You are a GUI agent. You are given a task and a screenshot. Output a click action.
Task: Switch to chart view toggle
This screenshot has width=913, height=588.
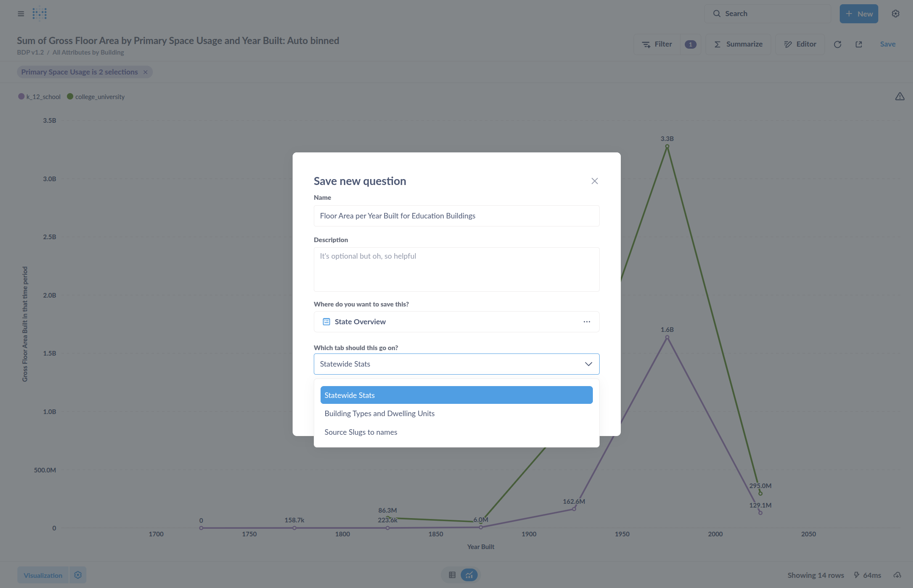point(469,575)
